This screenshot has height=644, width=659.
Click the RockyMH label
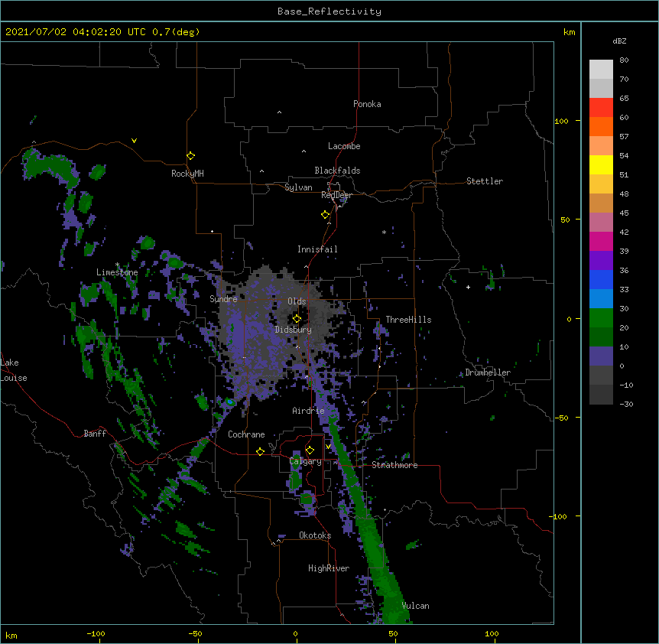tap(187, 174)
